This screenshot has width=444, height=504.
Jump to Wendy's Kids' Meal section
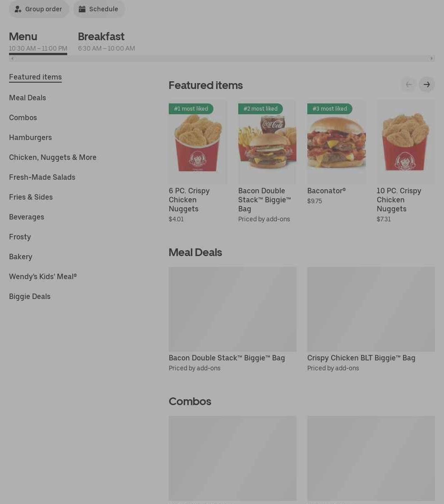coord(43,277)
